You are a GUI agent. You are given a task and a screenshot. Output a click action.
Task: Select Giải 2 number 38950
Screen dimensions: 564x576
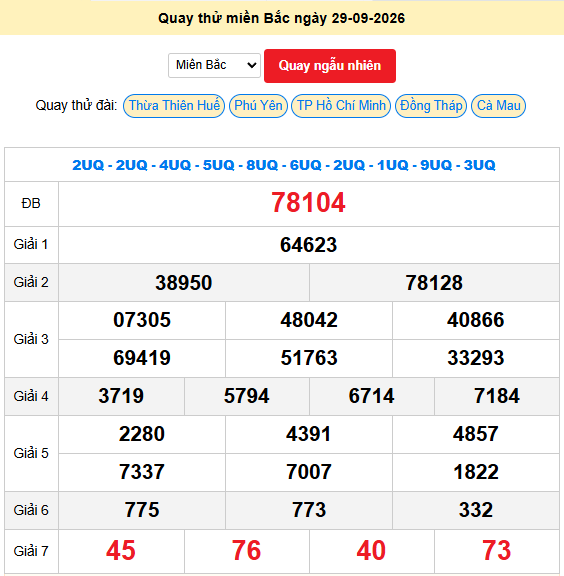pyautogui.click(x=183, y=283)
